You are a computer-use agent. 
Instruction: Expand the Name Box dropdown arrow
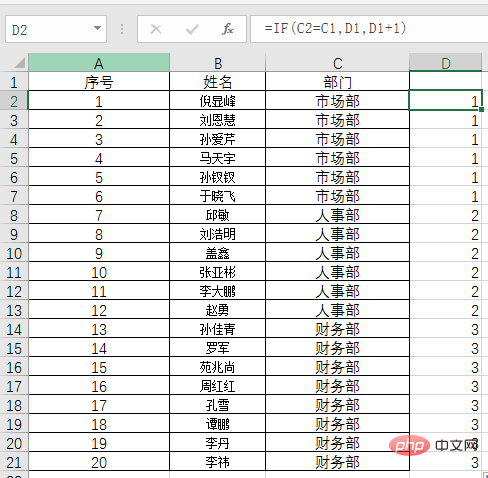pos(97,28)
